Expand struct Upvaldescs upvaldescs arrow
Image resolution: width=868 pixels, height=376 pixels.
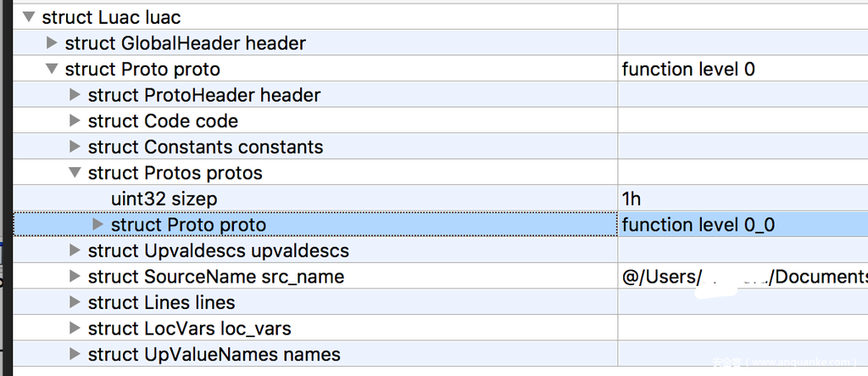75,250
